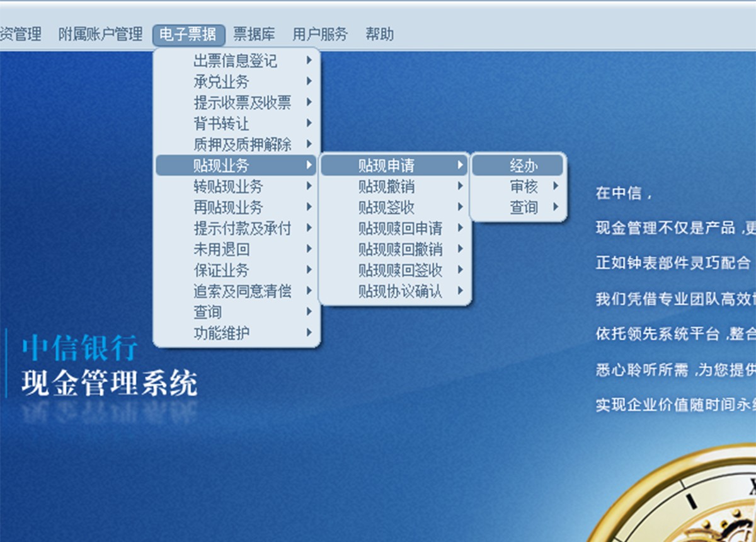The height and width of the screenshot is (542, 756).
Task: Choose 贴现签收 submenu item
Action: [394, 207]
